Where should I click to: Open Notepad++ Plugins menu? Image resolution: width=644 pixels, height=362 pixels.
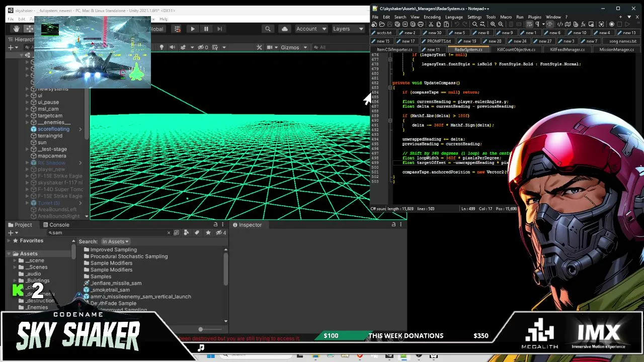tap(534, 17)
